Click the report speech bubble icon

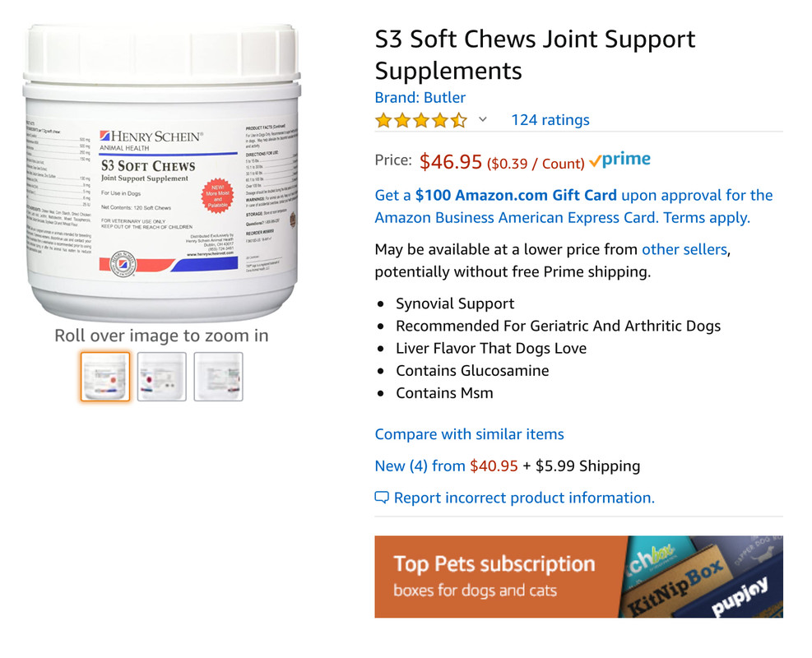point(382,498)
